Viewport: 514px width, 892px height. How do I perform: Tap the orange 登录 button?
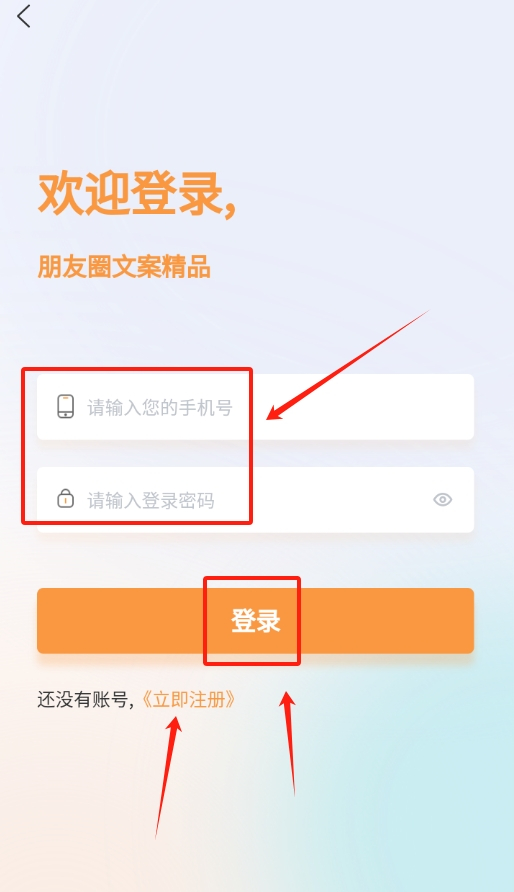coord(255,621)
